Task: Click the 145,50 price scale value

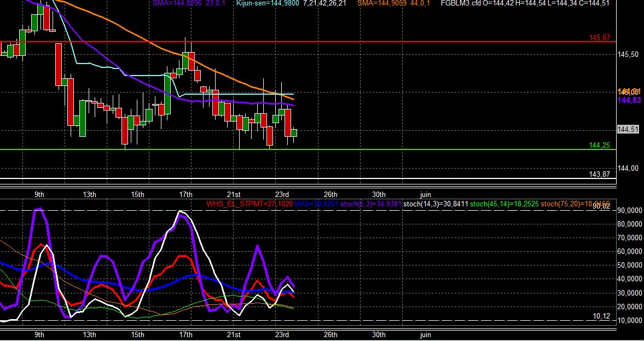Action: click(628, 55)
